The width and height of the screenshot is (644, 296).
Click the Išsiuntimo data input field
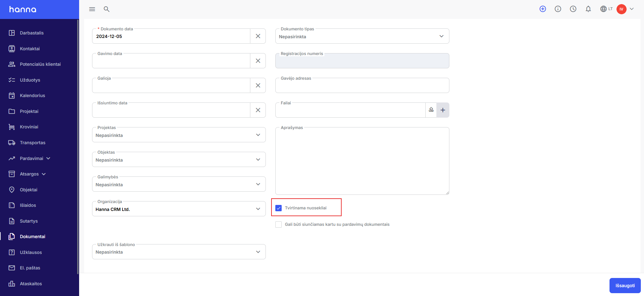[171, 110]
